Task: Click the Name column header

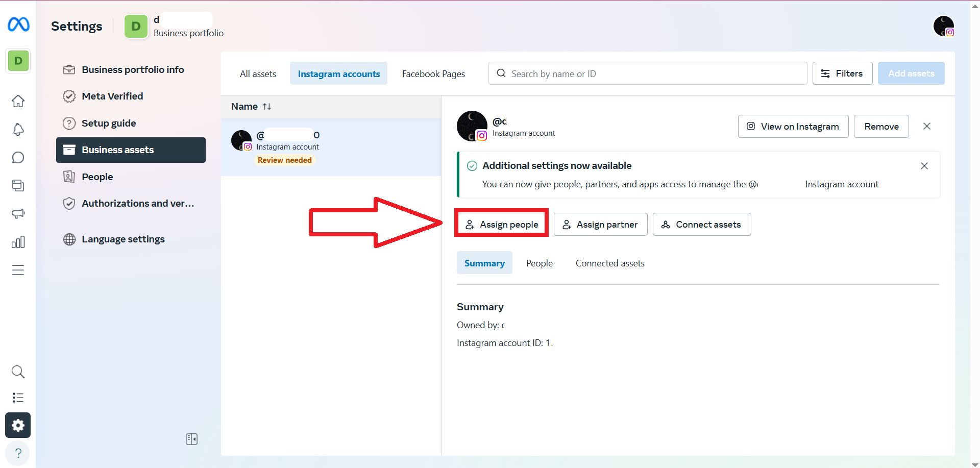Action: click(244, 107)
